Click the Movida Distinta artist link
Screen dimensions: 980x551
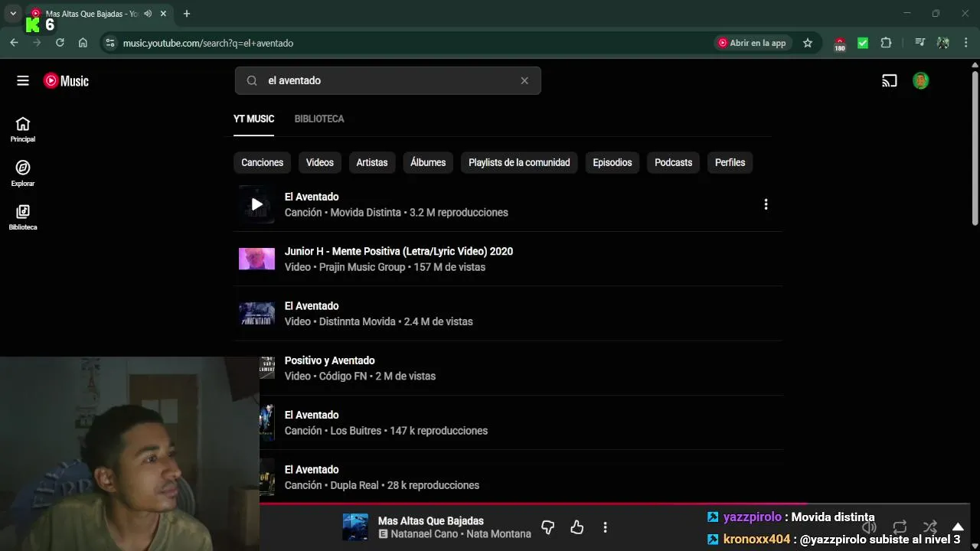[x=365, y=213]
